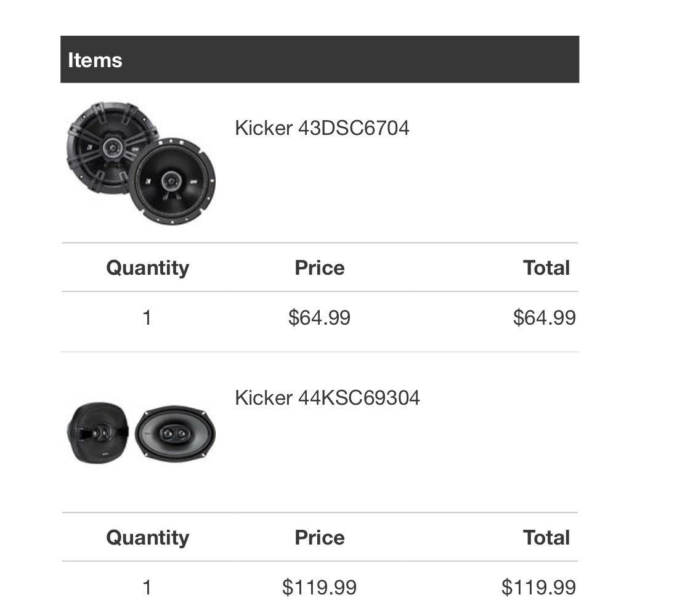Screen dimensions: 693x616
Task: Click the oval 6x9 speaker without grille
Action: 176,434
